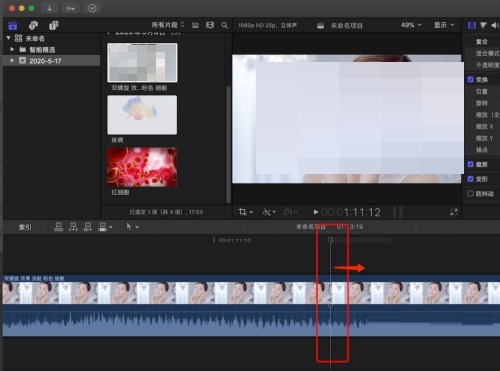
Task: Select the 智能精选 folder
Action: pyautogui.click(x=52, y=50)
